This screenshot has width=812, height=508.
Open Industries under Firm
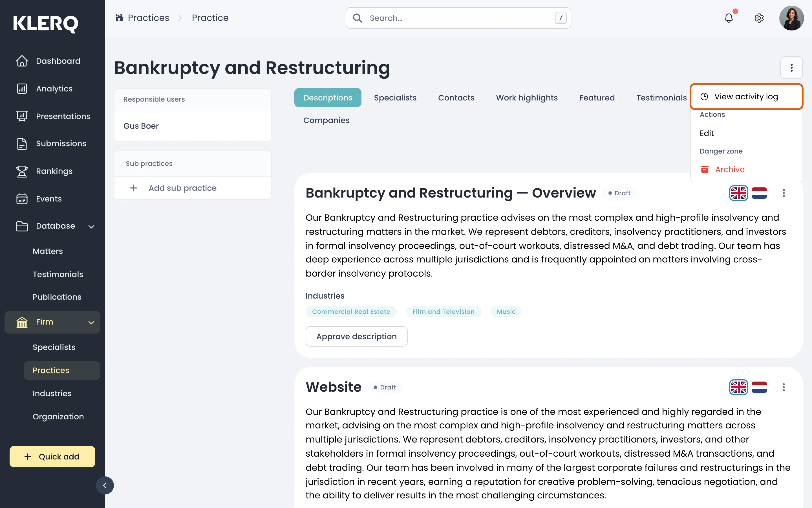click(52, 393)
